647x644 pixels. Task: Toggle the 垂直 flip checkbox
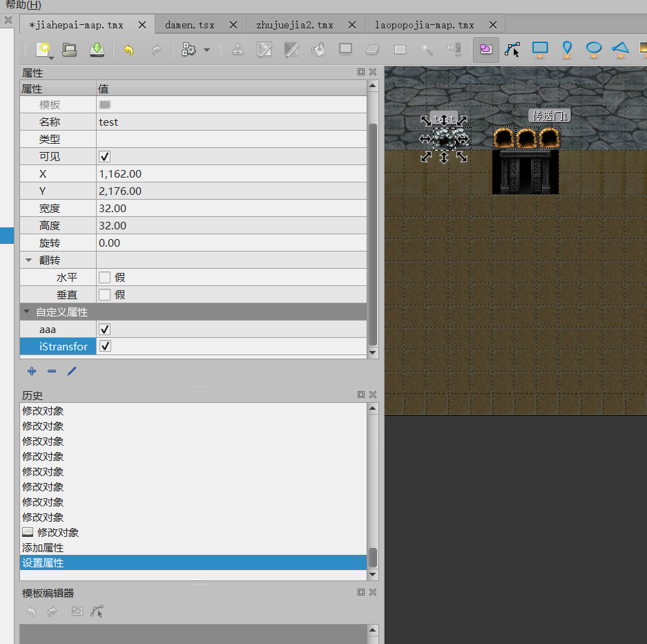[105, 295]
